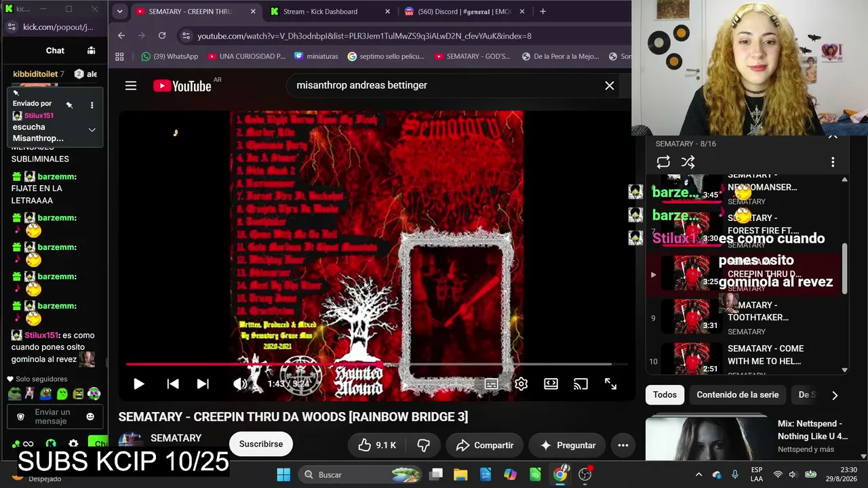
Task: Close the SEMATARY YouTube browser tab
Action: pos(253,12)
